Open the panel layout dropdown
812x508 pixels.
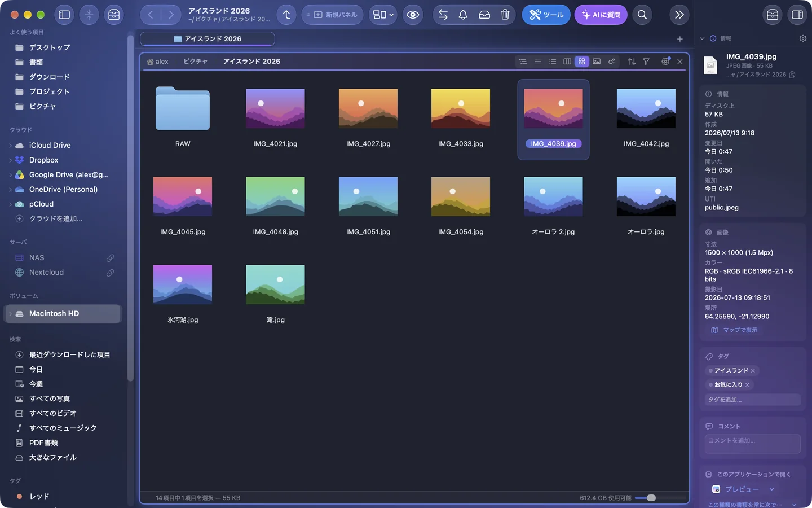[383, 15]
